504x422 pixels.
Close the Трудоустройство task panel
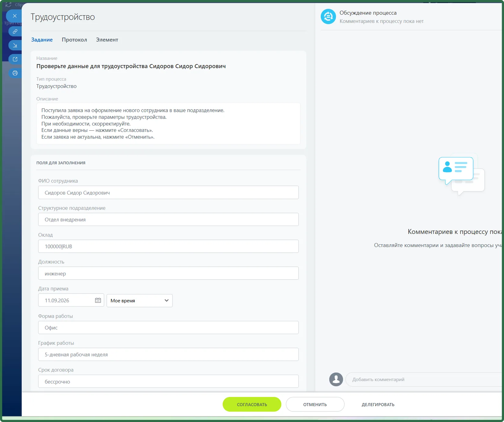pos(14,16)
